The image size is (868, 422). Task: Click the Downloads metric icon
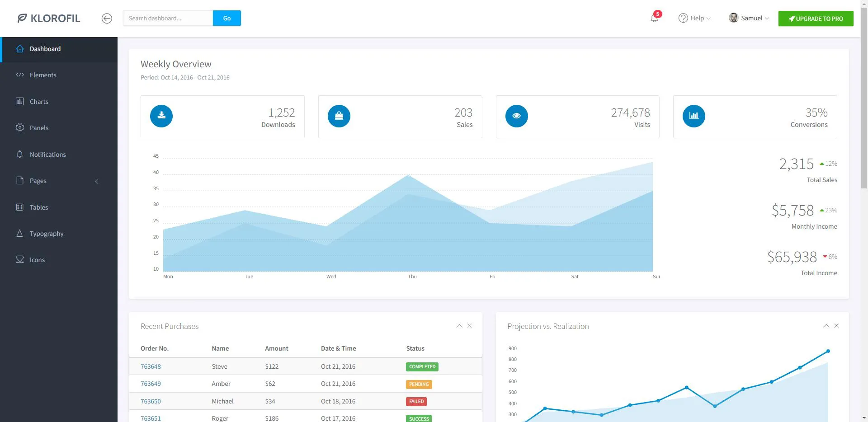(161, 116)
